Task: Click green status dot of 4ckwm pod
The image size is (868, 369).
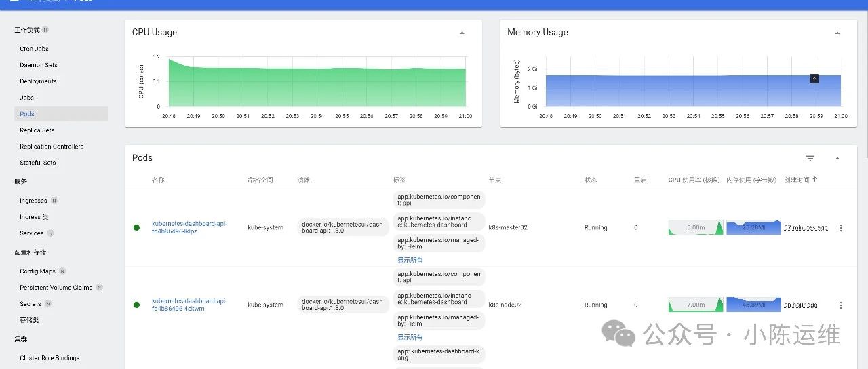Action: (x=136, y=305)
